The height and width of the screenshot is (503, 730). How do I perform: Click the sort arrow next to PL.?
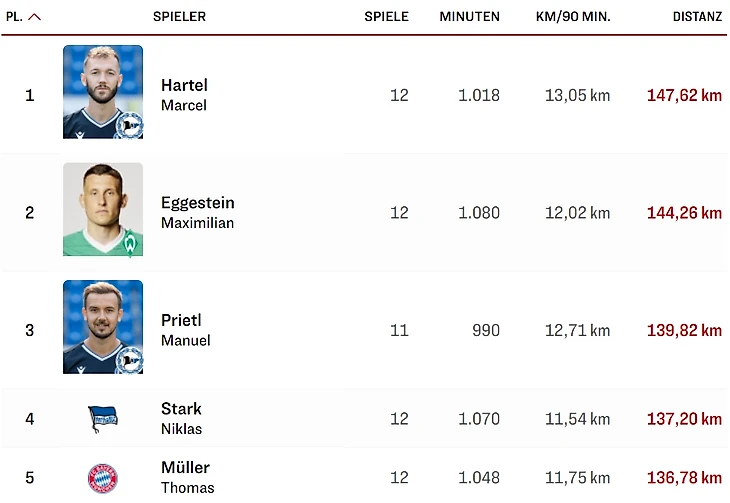(35, 17)
